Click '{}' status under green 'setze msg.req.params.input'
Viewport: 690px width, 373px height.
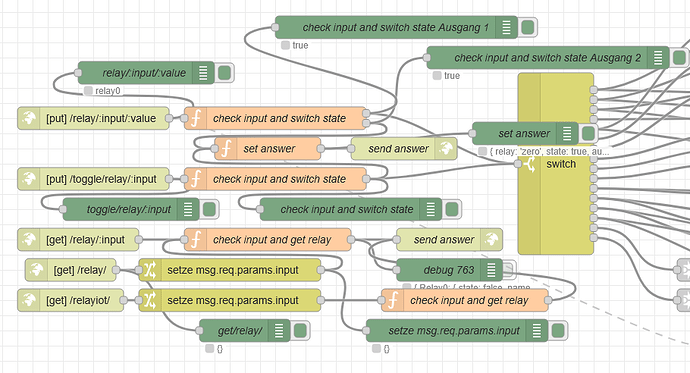tap(387, 349)
